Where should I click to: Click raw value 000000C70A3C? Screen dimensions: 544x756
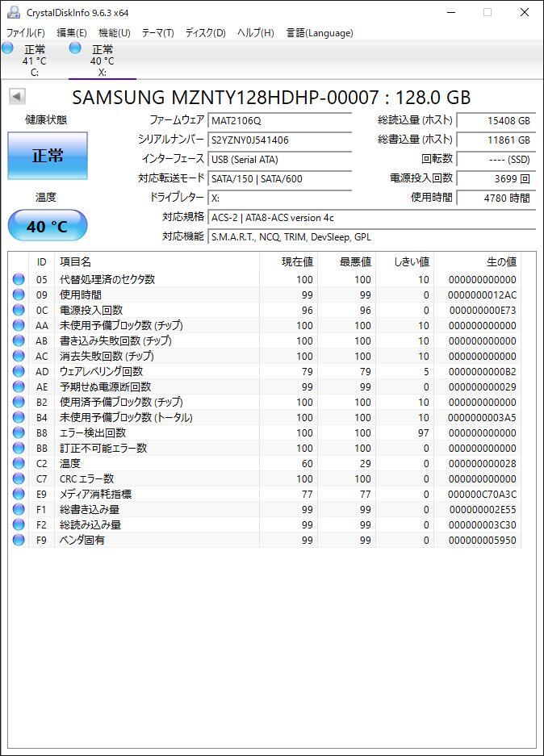pos(483,495)
